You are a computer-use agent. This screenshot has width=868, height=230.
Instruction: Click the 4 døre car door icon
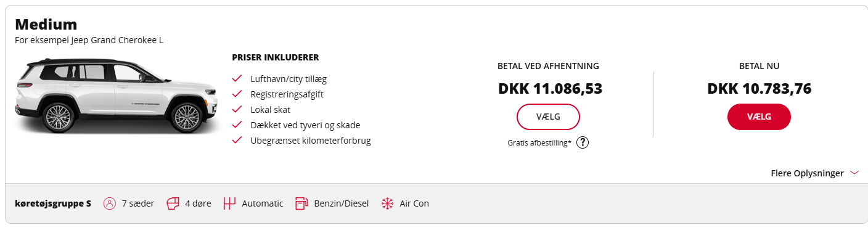(x=173, y=203)
